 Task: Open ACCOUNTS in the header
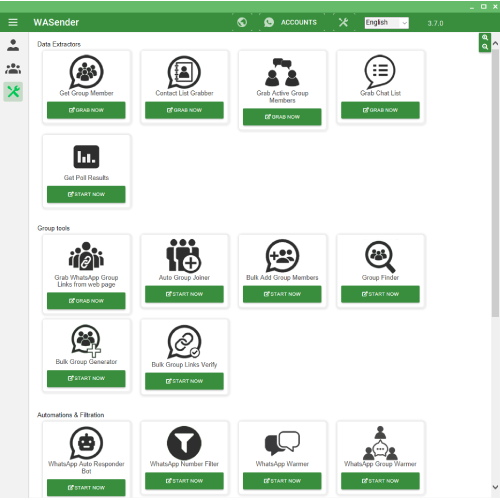coord(290,22)
